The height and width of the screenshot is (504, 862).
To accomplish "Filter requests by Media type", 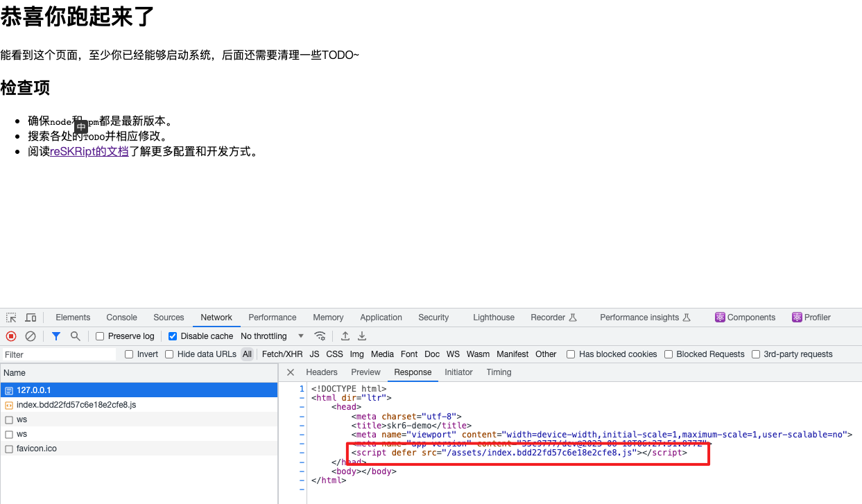I will (382, 354).
